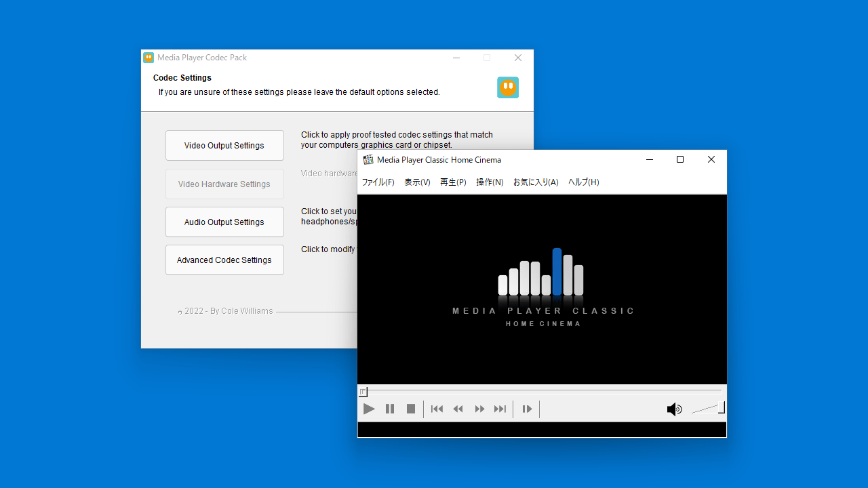Click the Video Output Settings button

[224, 146]
